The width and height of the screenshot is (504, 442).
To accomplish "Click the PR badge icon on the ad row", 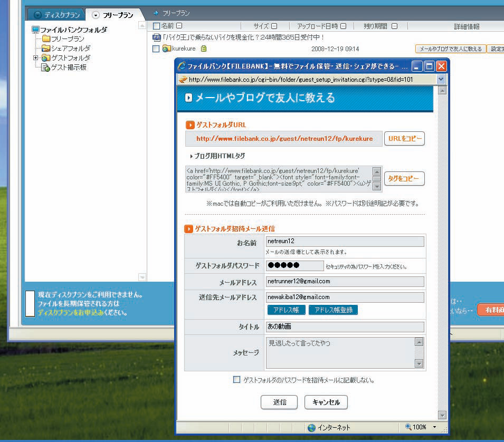I will (x=157, y=37).
